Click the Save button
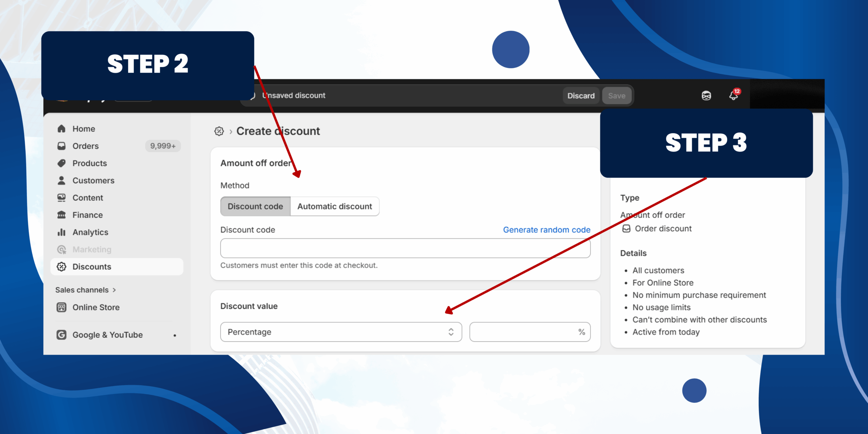 [x=616, y=96]
